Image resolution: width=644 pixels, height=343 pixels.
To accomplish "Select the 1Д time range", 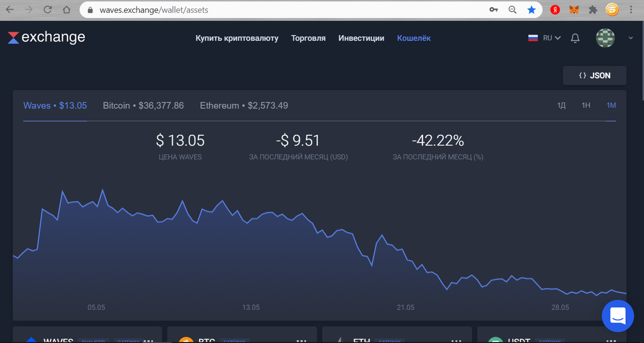I will click(561, 105).
